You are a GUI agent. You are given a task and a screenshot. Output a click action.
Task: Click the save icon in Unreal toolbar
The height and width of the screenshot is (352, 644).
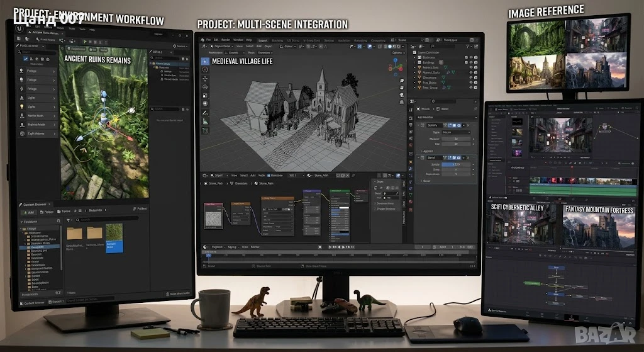(18, 38)
